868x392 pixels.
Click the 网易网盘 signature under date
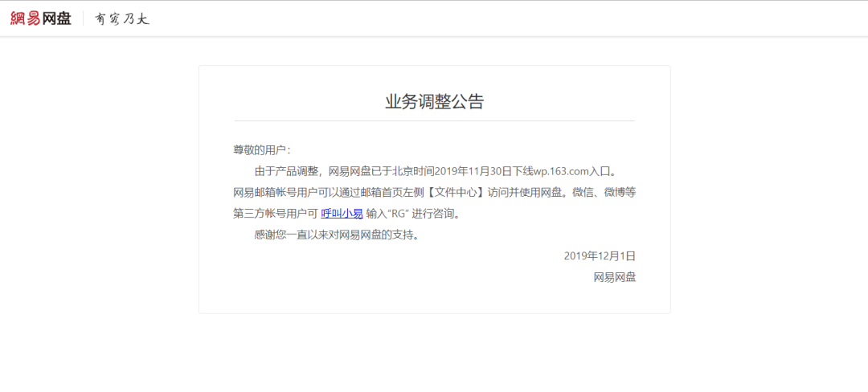pyautogui.click(x=615, y=278)
